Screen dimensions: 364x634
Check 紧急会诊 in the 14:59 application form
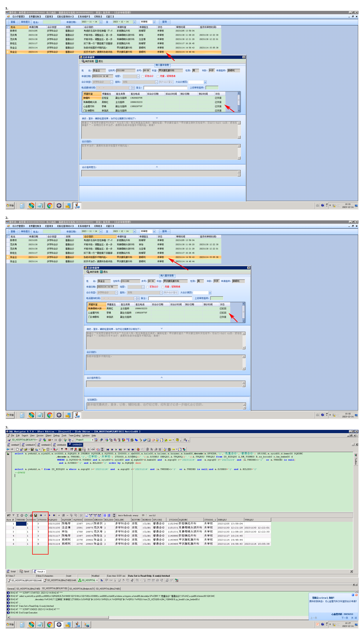click(x=147, y=287)
